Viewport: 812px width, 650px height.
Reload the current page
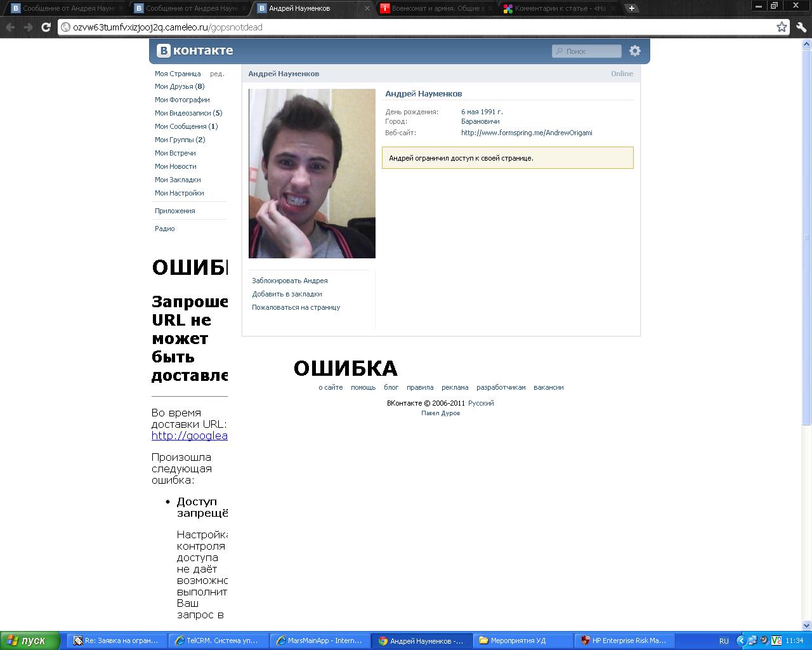[46, 27]
